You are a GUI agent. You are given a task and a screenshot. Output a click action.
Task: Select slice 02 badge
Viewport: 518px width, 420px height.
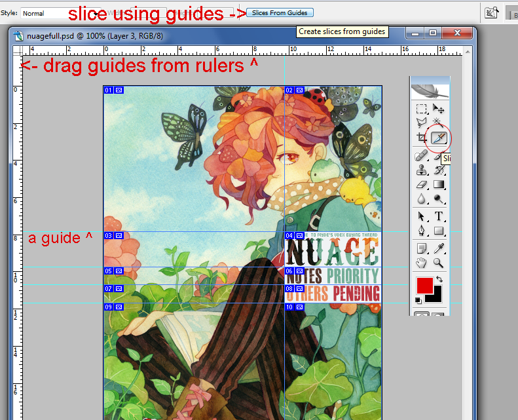(x=294, y=90)
